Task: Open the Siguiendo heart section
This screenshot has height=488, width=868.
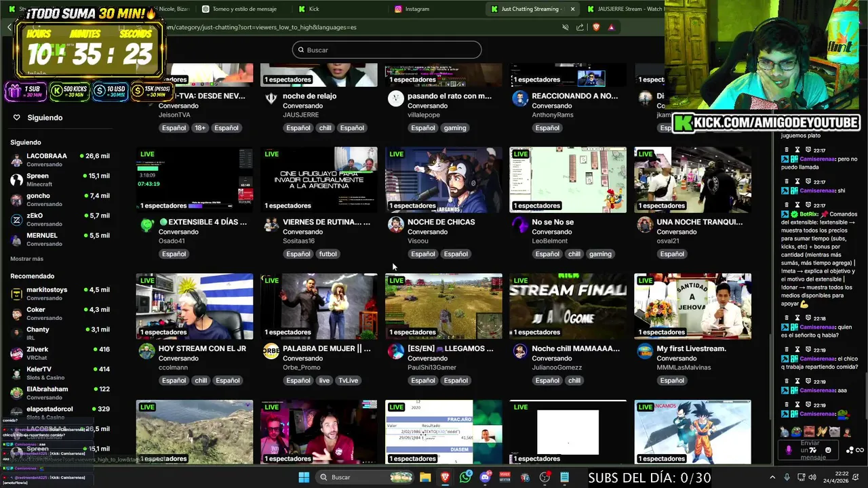Action: coord(37,117)
